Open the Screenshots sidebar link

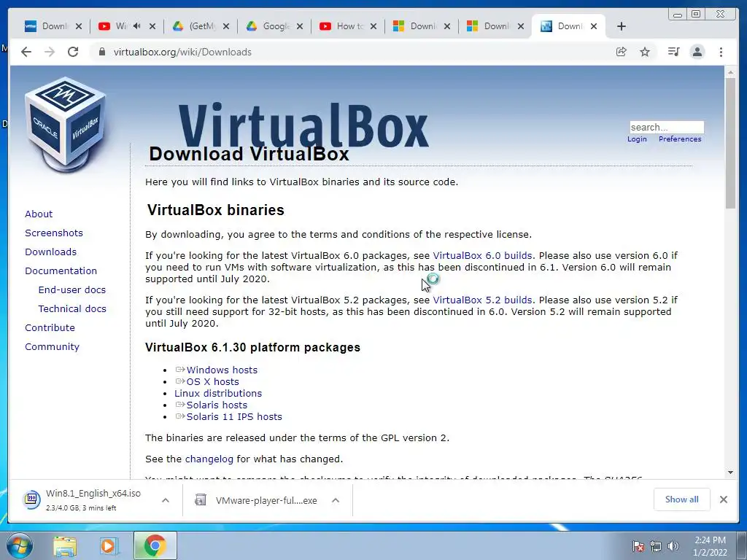pos(54,233)
